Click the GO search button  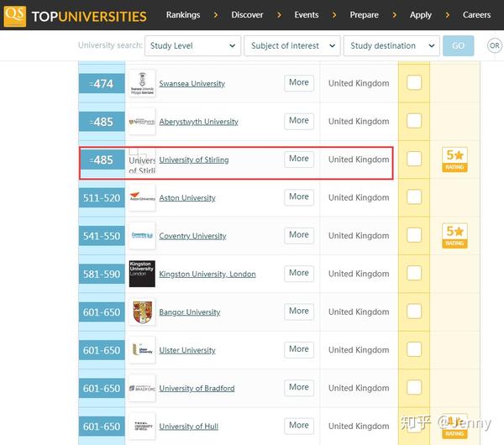[458, 45]
